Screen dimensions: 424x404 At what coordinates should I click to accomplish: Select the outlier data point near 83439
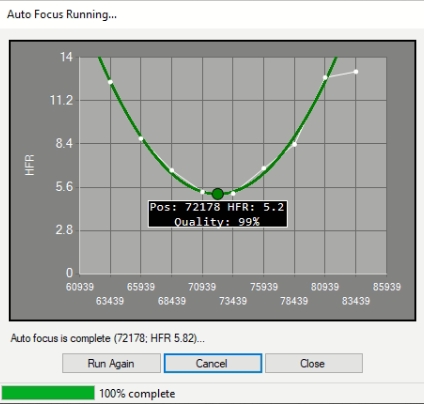(356, 72)
